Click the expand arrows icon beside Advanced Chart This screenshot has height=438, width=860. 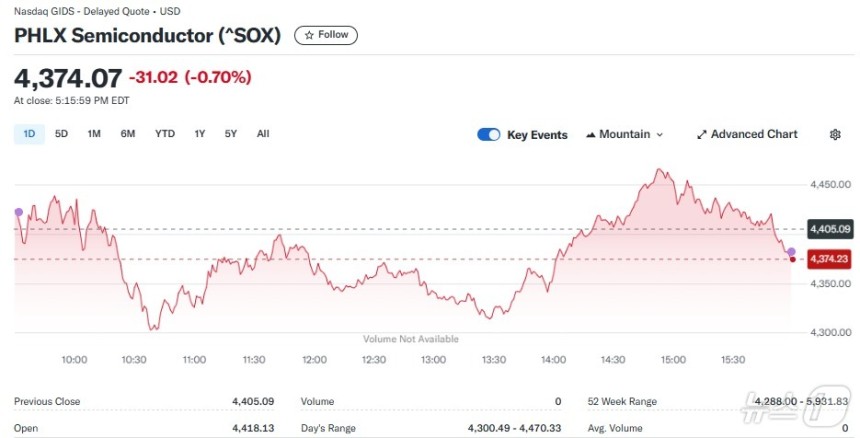click(x=701, y=135)
